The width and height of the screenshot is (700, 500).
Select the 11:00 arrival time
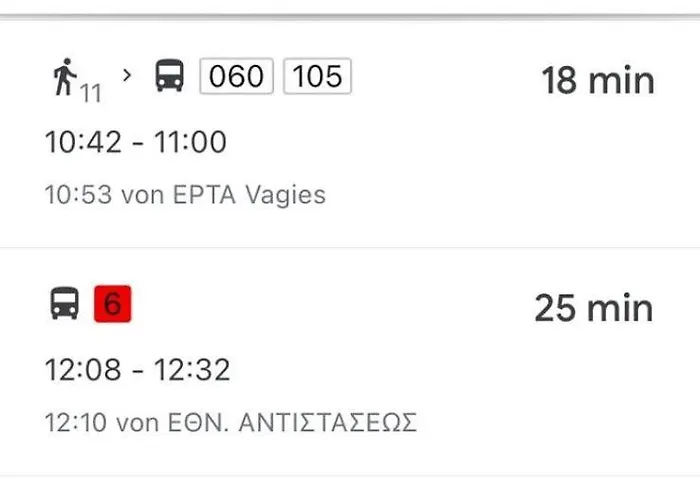coord(189,143)
